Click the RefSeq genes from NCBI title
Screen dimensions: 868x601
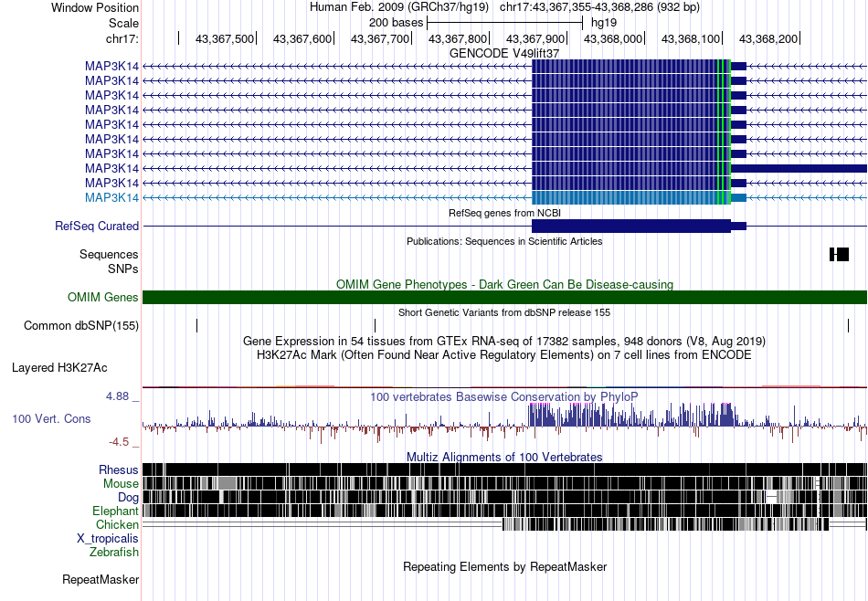point(505,213)
